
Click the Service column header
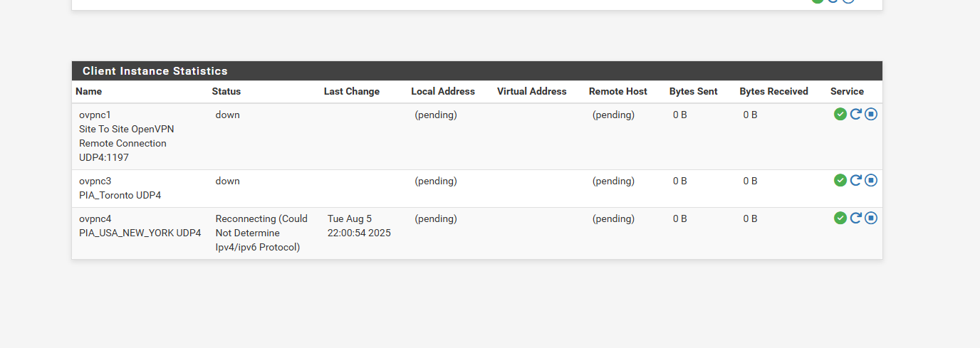pos(847,91)
